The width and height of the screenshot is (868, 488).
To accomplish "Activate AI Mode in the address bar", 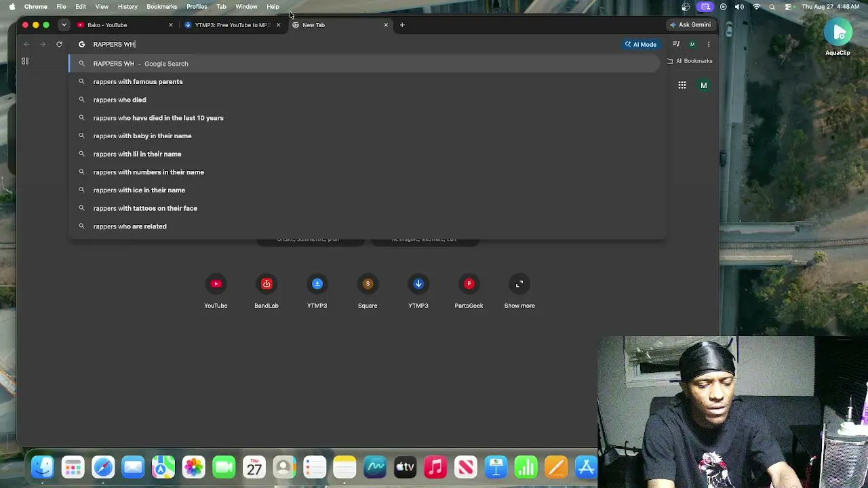I will coord(641,44).
